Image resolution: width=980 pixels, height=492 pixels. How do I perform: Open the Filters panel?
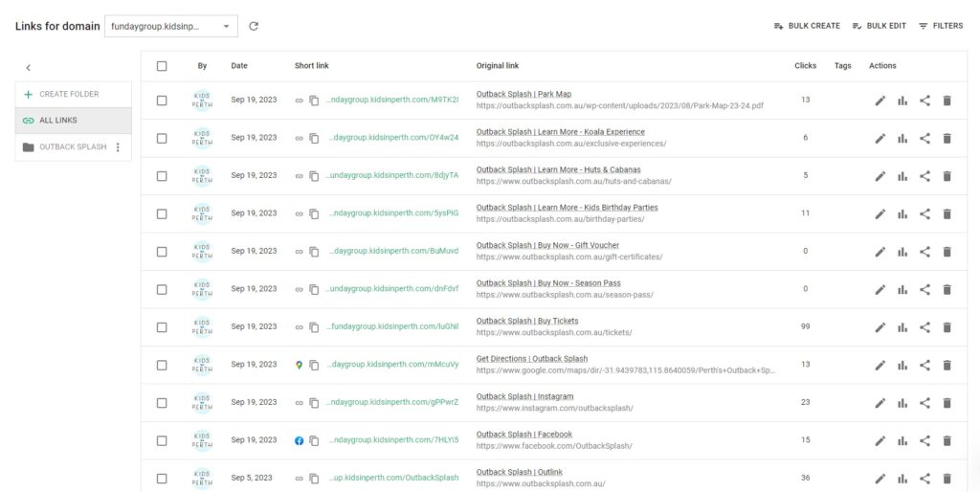(x=940, y=26)
